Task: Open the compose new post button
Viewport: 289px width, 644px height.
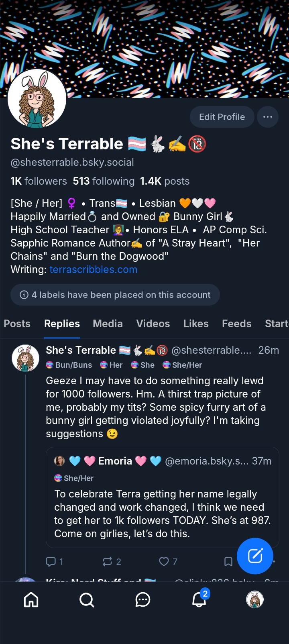Action: click(255, 556)
